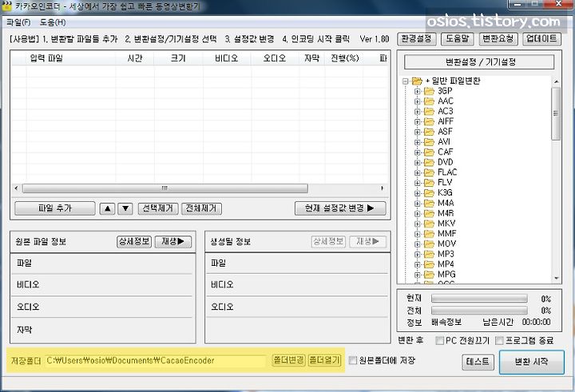The width and height of the screenshot is (575, 392).
Task: Expand the AAC folder node
Action: click(x=418, y=101)
